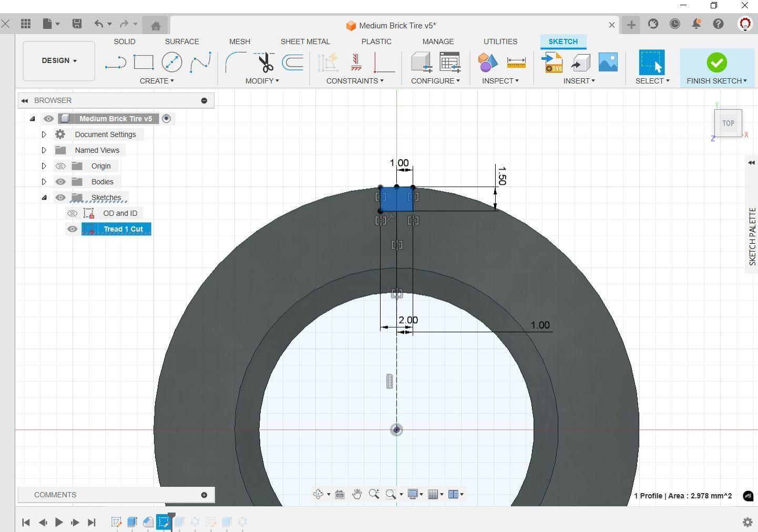Jump to the timeline end
The width and height of the screenshot is (758, 532).
tap(91, 522)
